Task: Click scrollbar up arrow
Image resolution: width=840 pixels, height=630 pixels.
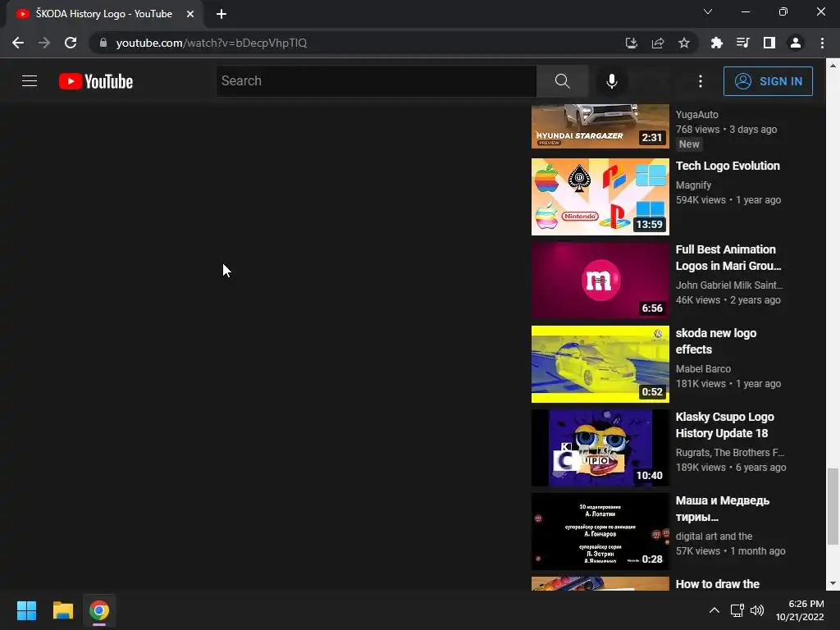Action: [x=833, y=66]
